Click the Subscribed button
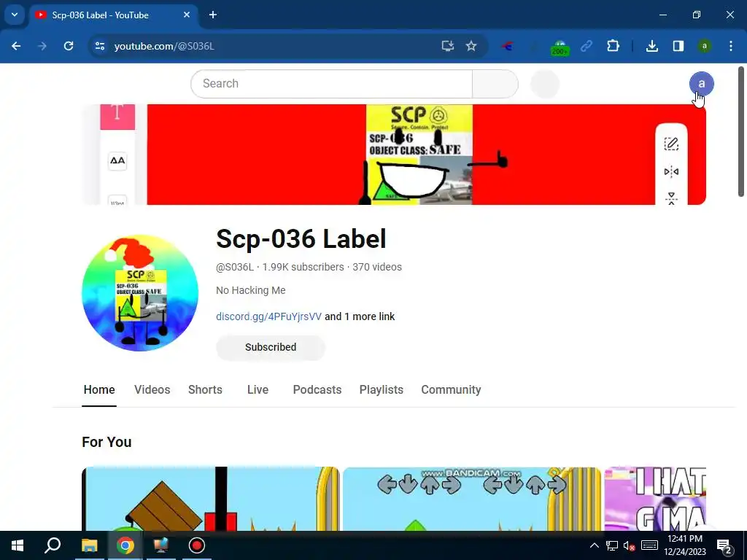Screen dimensions: 747x560 click(271, 347)
